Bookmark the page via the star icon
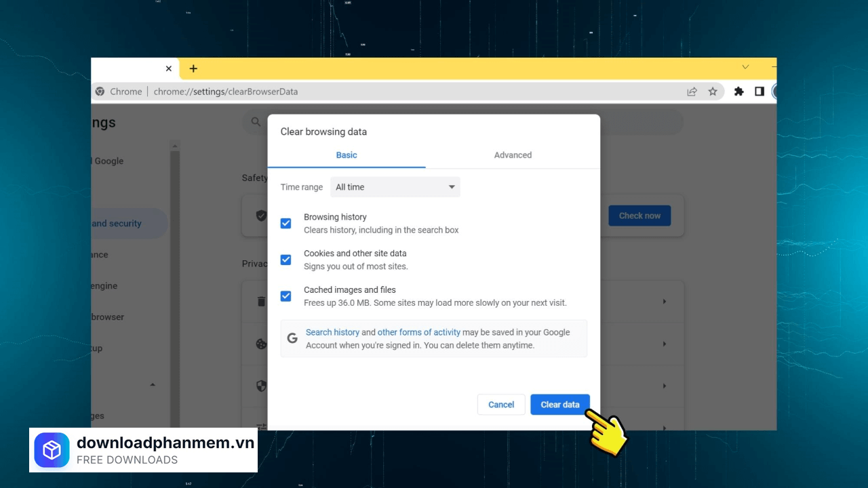 [713, 91]
